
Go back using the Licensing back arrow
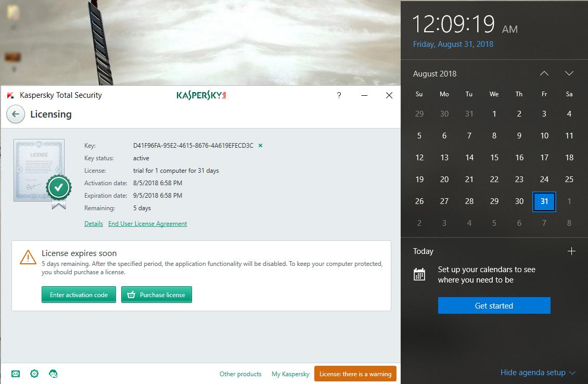point(16,114)
